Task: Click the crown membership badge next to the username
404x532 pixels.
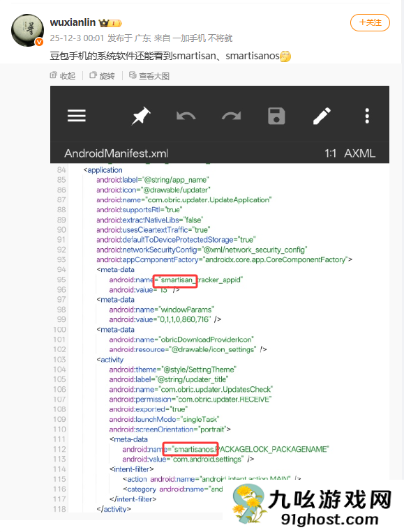Action: (110, 23)
